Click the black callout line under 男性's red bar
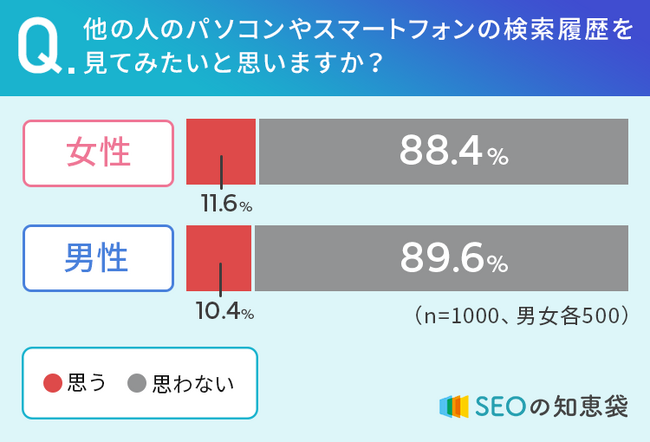The image size is (650, 442). pyautogui.click(x=220, y=278)
